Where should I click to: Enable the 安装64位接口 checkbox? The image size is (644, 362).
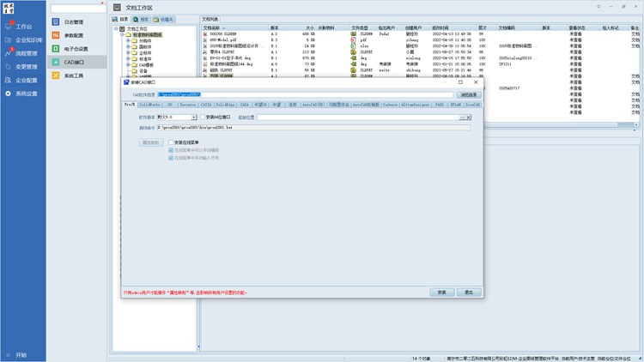click(x=203, y=117)
